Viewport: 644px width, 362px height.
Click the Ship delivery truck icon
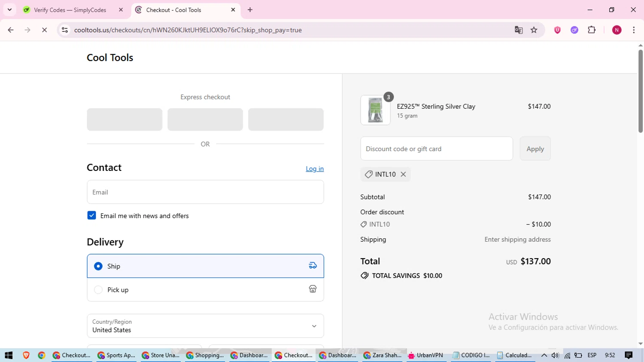pyautogui.click(x=313, y=266)
